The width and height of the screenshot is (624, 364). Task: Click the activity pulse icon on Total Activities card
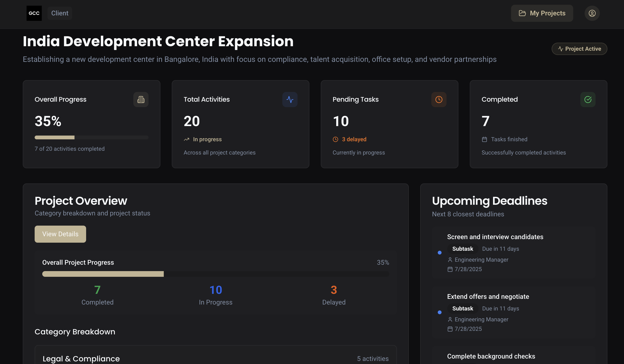pos(290,99)
